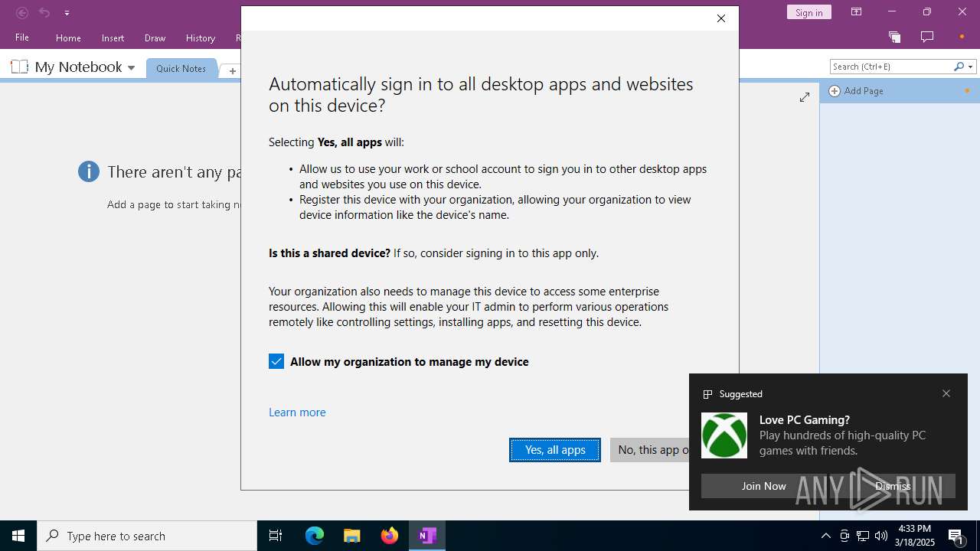Switch to the History ribbon tab
Image resolution: width=980 pixels, height=551 pixels.
pos(201,37)
